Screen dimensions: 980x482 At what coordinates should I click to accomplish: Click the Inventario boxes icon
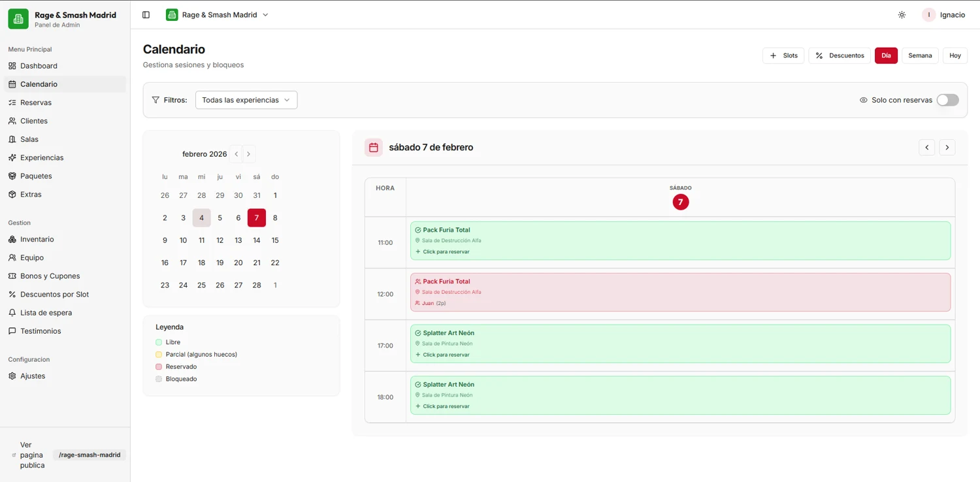pyautogui.click(x=12, y=239)
